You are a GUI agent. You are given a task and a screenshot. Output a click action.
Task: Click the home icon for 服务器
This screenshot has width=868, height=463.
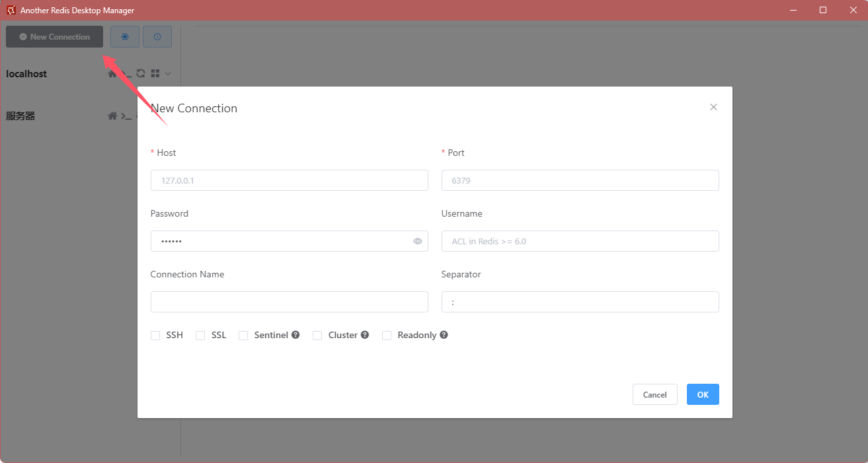tap(112, 116)
